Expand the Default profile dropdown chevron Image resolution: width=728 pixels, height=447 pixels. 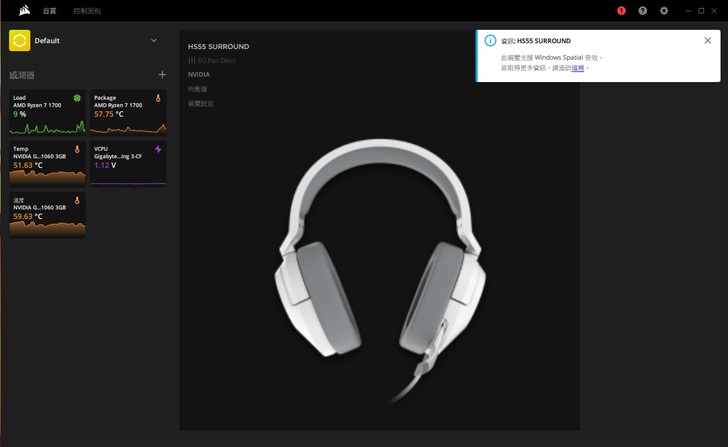[x=154, y=40]
